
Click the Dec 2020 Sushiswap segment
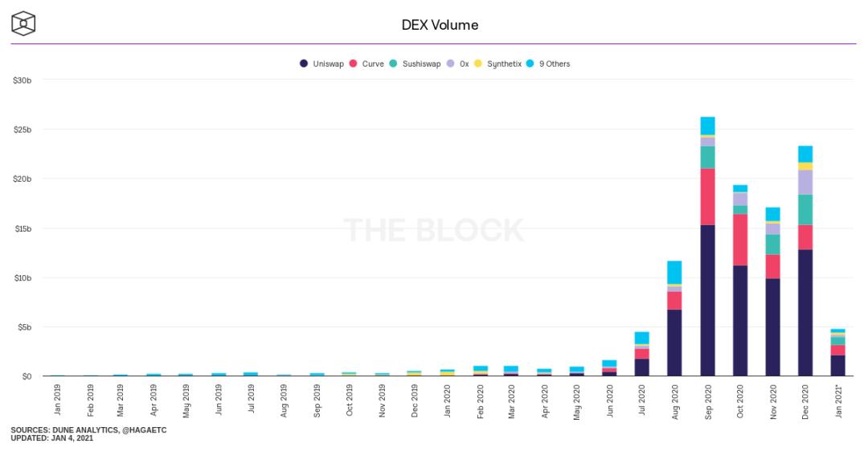click(x=805, y=209)
